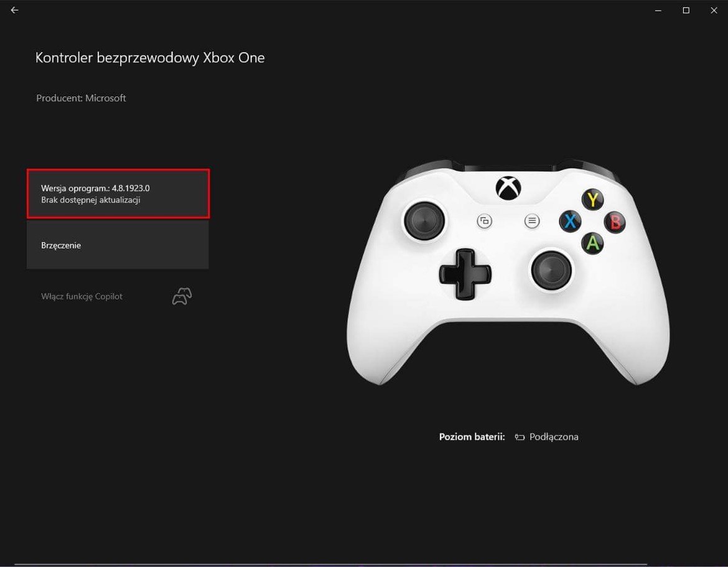Click the Brak dostępnej aktualizacji text
The width and height of the screenshot is (728, 567).
pos(91,200)
